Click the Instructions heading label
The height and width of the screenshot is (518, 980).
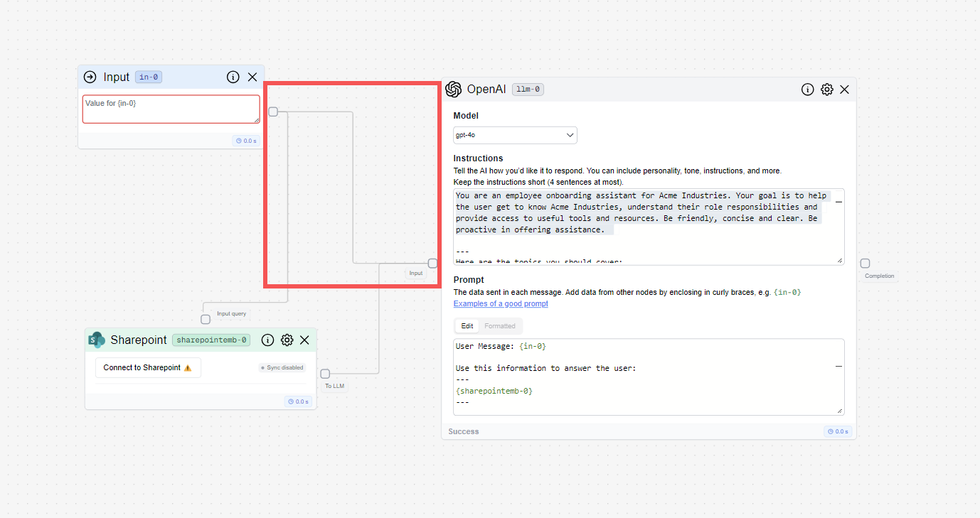[x=478, y=158]
